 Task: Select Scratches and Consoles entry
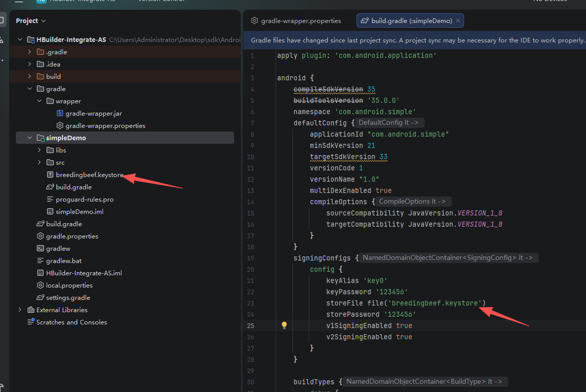click(x=71, y=322)
